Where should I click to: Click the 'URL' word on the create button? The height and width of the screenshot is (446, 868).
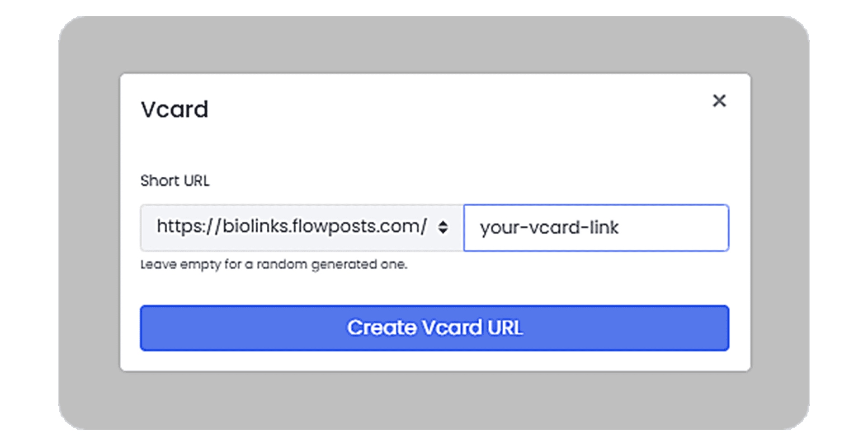505,327
